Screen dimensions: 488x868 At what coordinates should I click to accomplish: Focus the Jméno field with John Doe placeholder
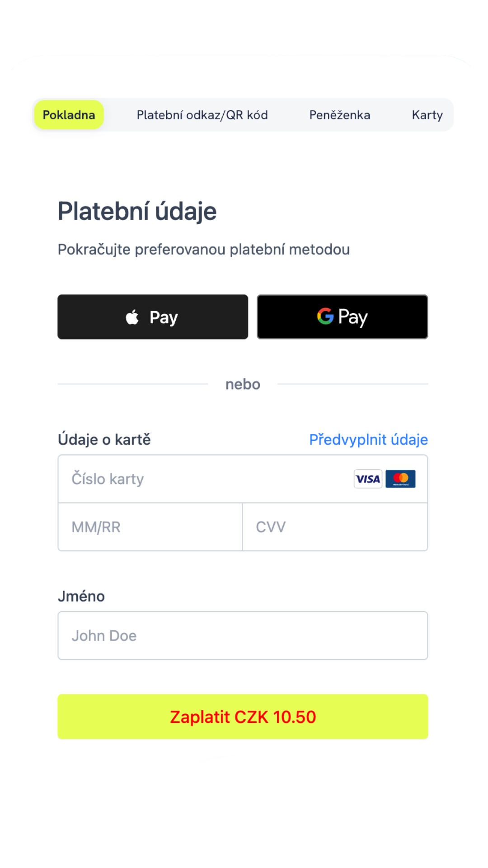(x=243, y=636)
